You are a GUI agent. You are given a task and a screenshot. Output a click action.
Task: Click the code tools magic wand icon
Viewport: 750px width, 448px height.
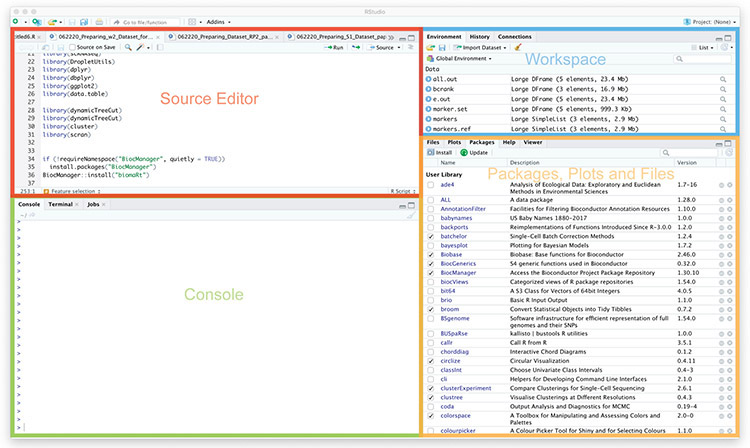pyautogui.click(x=140, y=47)
